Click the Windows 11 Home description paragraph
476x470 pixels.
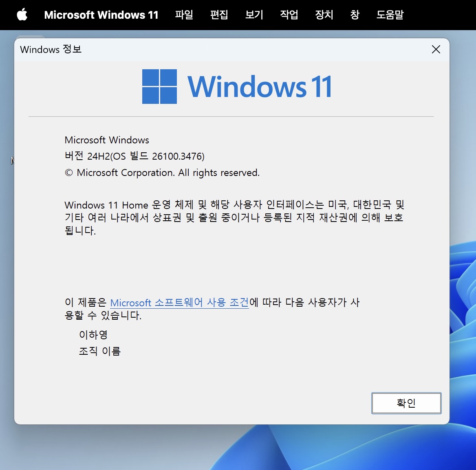coord(234,217)
